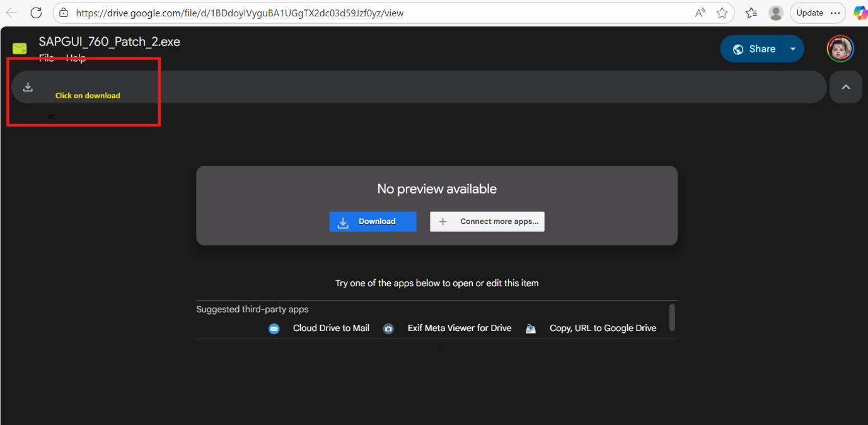Expand the Share dropdown arrow
Image resolution: width=868 pixels, height=425 pixels.
[x=793, y=49]
